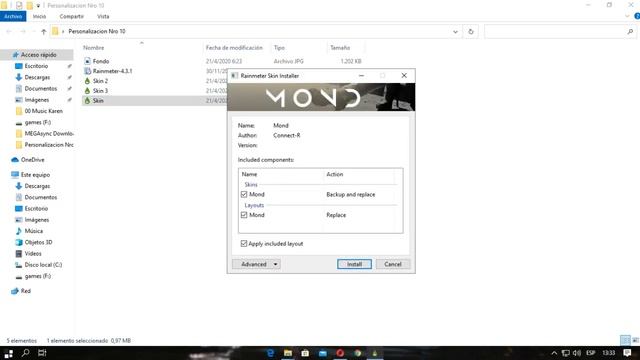Sort by Fecha de modificación column
The image size is (640, 360).
pos(234,48)
